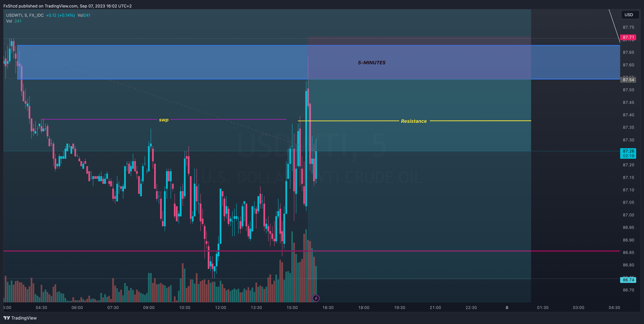Click the 87.00 price scale value

[628, 215]
